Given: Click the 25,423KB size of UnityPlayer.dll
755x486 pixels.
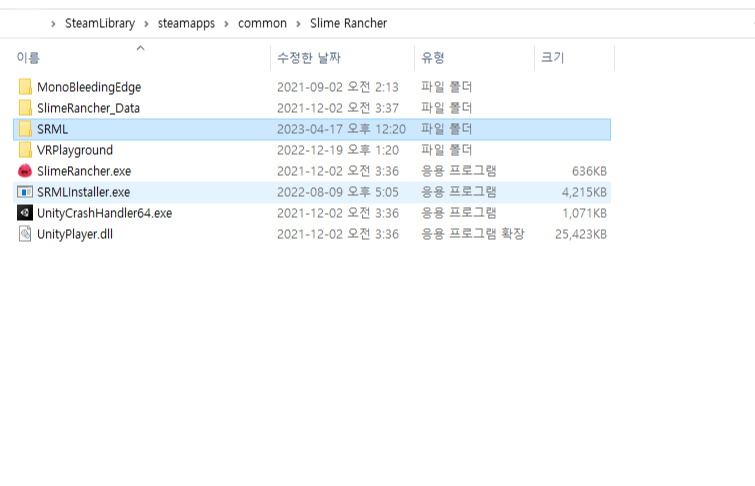Looking at the screenshot, I should (581, 234).
